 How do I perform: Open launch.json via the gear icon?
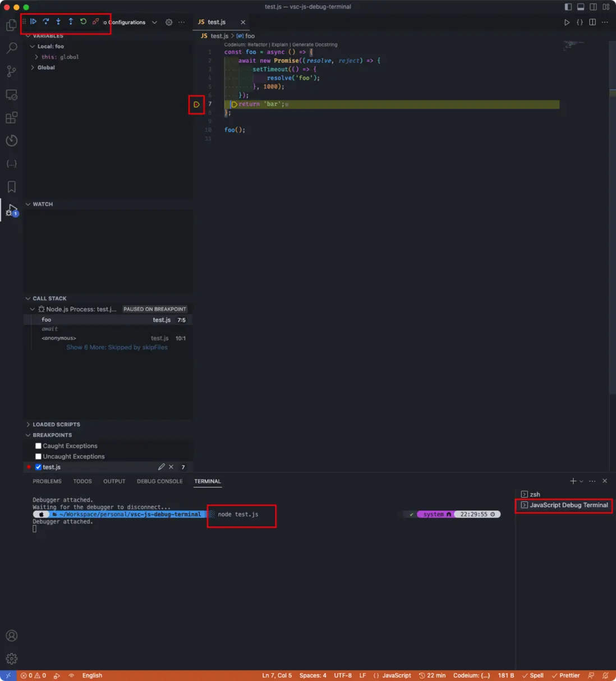pyautogui.click(x=169, y=22)
